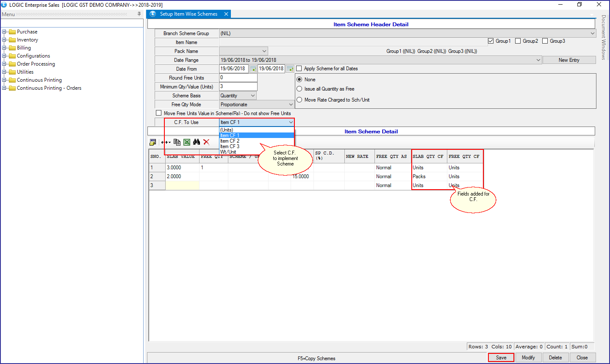Open the Date From end calendar picker
This screenshot has height=364, width=610.
(x=290, y=69)
